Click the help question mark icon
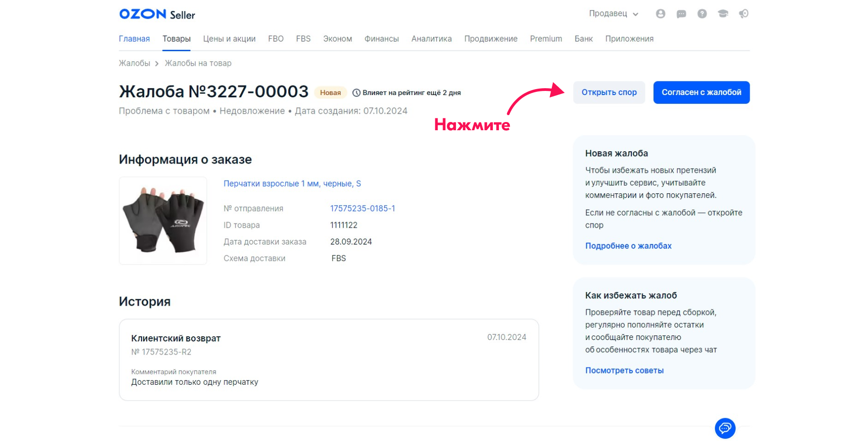The image size is (868, 441). (702, 14)
